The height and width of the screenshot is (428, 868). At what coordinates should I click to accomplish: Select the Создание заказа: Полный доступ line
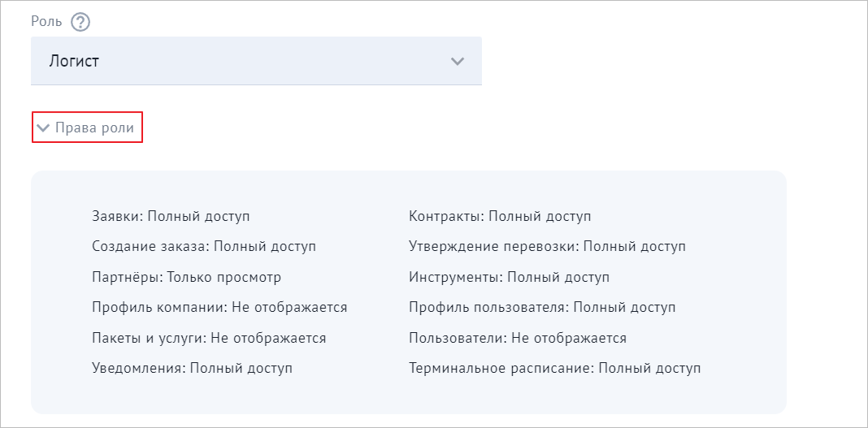point(204,247)
